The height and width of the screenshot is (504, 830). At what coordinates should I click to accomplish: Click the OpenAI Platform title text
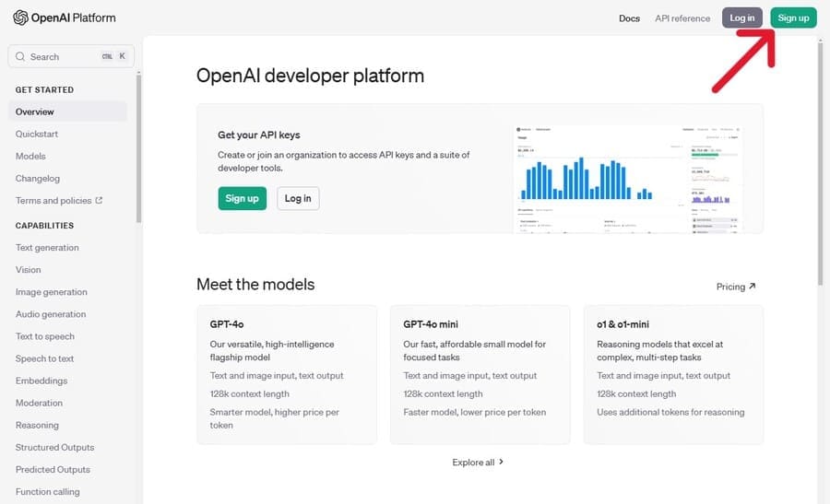[x=73, y=18]
